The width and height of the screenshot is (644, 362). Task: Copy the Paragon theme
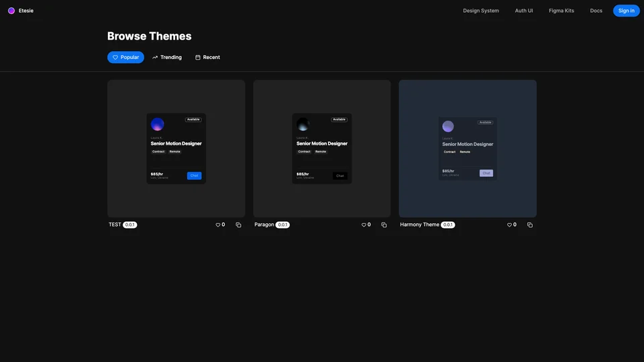pos(384,225)
